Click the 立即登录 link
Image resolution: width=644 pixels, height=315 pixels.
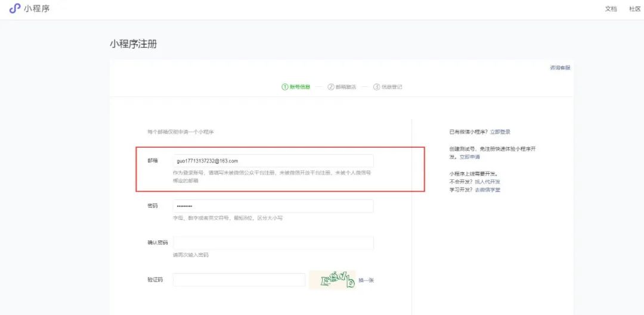[x=500, y=132]
